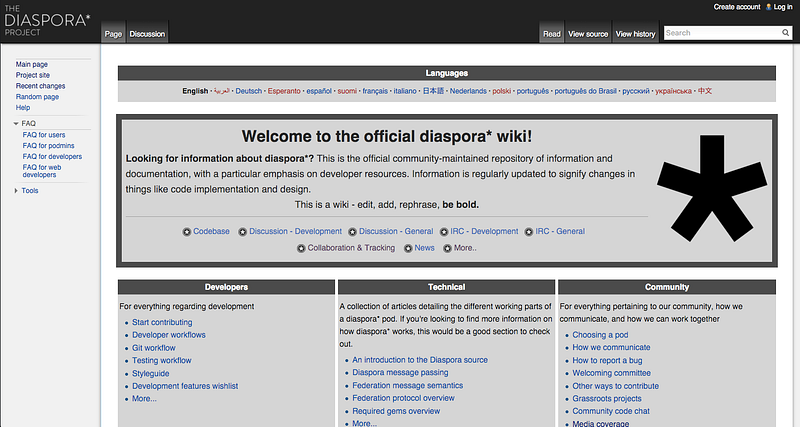Switch to the Page tab
This screenshot has height=427, width=800.
[x=113, y=34]
